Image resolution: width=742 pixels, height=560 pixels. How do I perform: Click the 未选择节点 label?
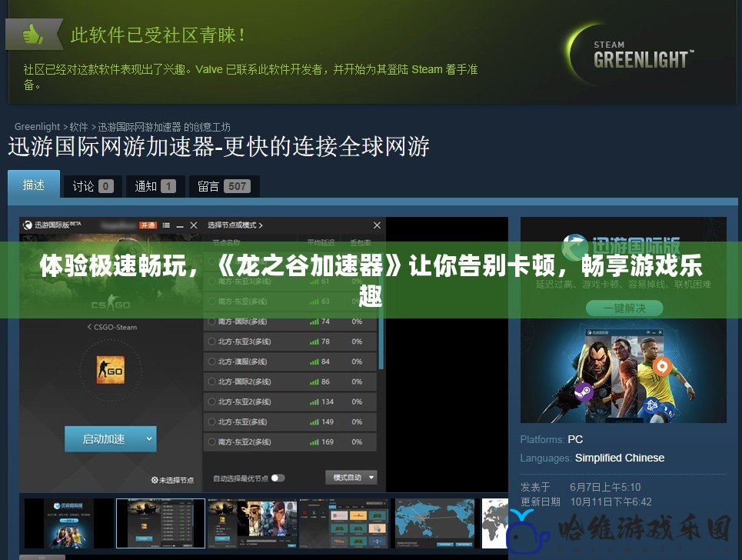(176, 480)
